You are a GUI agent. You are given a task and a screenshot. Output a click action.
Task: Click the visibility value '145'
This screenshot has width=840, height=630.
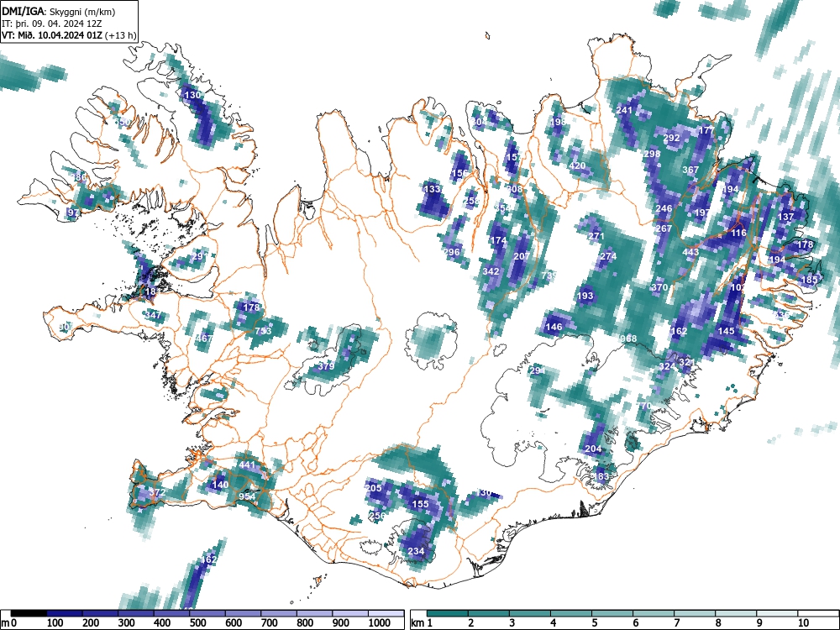pos(726,331)
